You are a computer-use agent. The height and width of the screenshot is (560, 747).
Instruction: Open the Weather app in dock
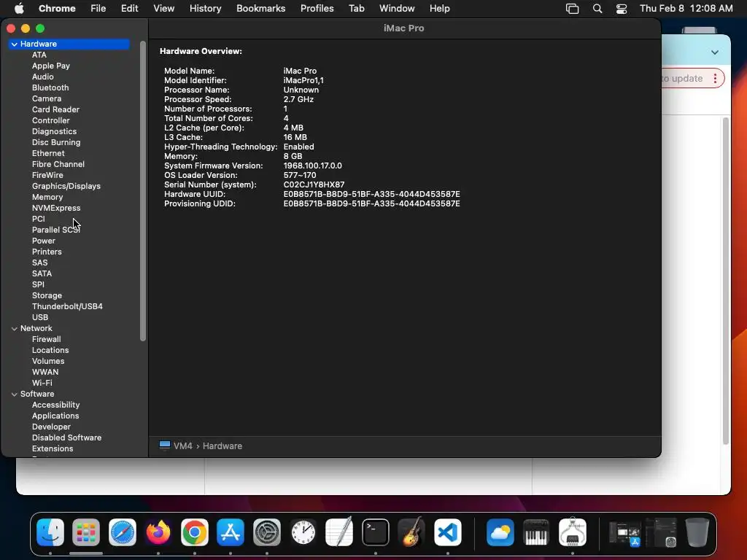(x=500, y=532)
